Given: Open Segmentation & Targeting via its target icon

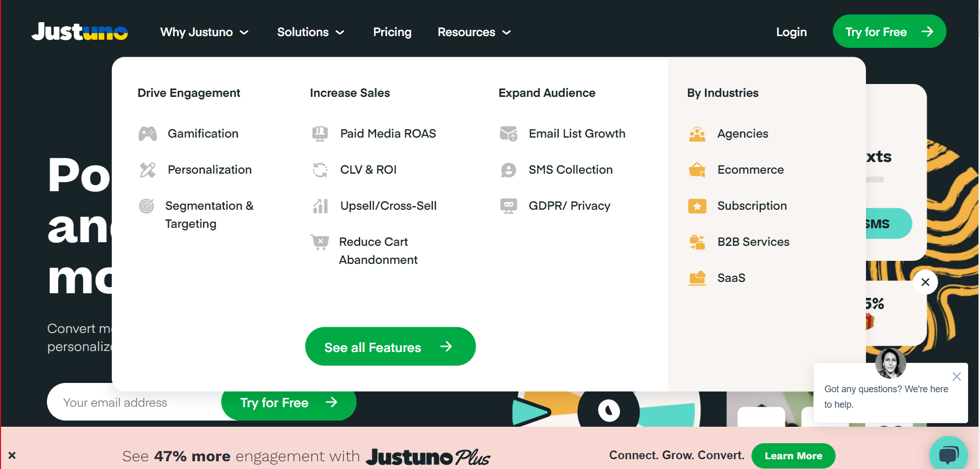Looking at the screenshot, I should pyautogui.click(x=146, y=206).
